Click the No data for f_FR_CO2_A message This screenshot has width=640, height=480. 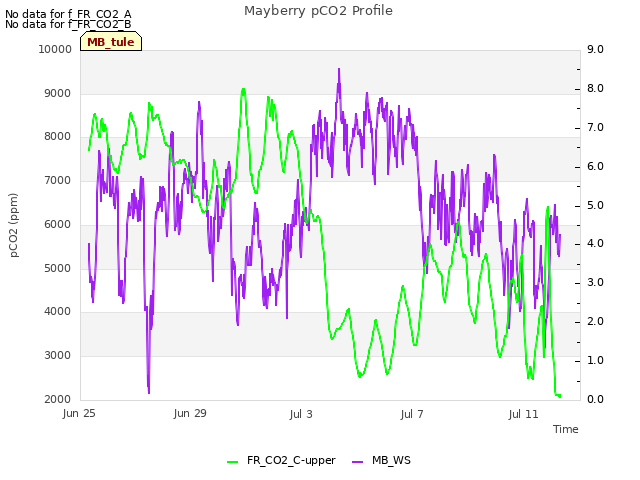click(68, 14)
